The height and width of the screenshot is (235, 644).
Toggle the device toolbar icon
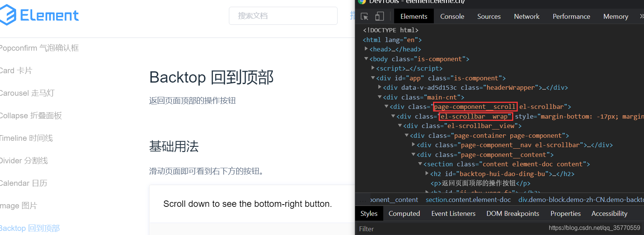pyautogui.click(x=380, y=17)
